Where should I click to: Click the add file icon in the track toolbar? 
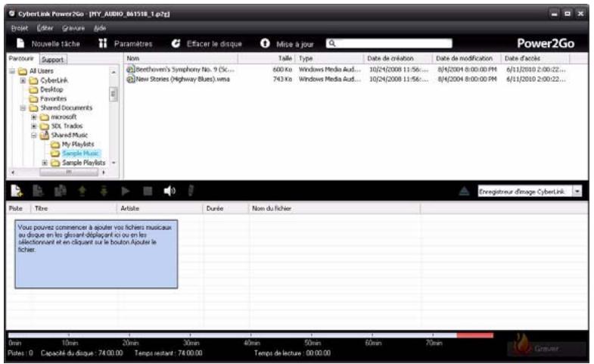point(17,191)
